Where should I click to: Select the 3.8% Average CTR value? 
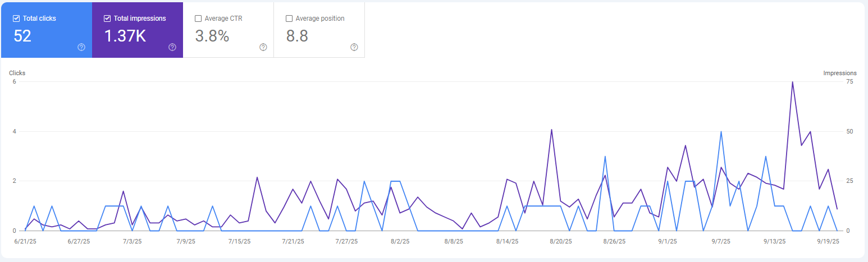(212, 36)
